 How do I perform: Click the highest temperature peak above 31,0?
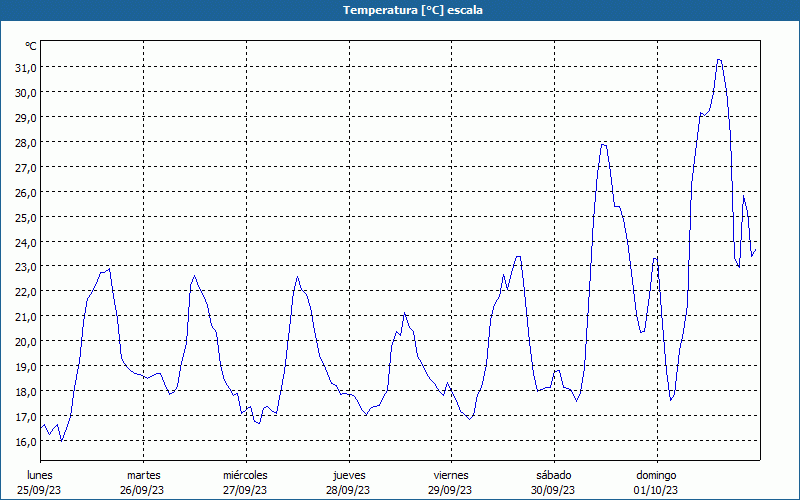[719, 60]
